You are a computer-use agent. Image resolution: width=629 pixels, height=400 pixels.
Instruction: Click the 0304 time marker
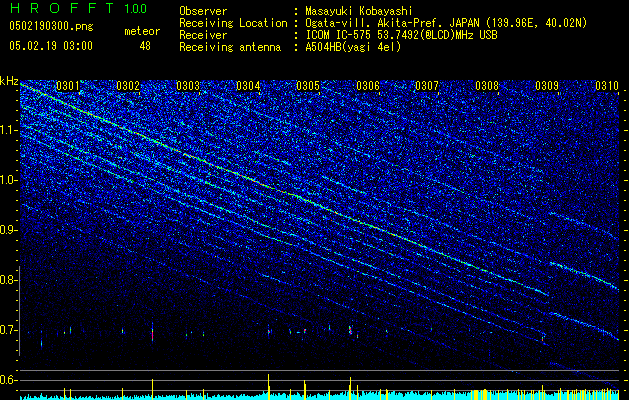(x=248, y=86)
